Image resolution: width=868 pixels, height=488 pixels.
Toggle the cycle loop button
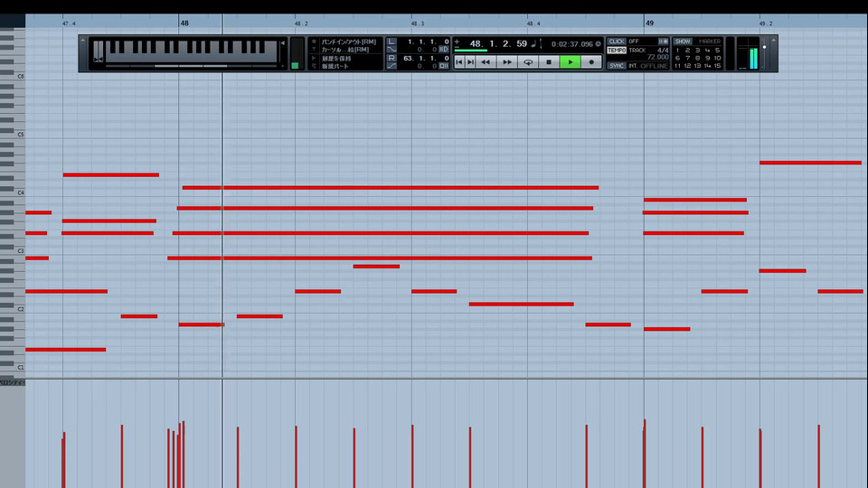pos(528,62)
